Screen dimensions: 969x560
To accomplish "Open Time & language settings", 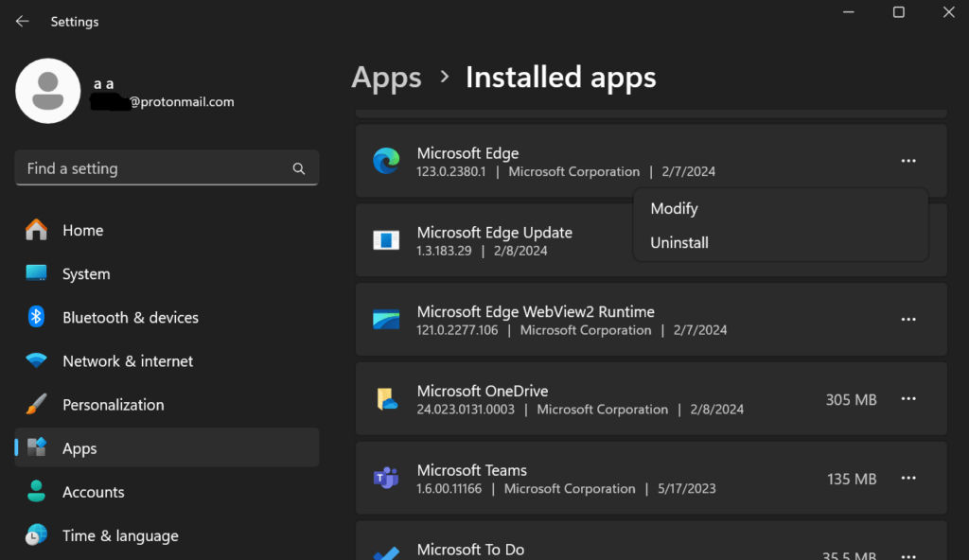I will [x=120, y=535].
